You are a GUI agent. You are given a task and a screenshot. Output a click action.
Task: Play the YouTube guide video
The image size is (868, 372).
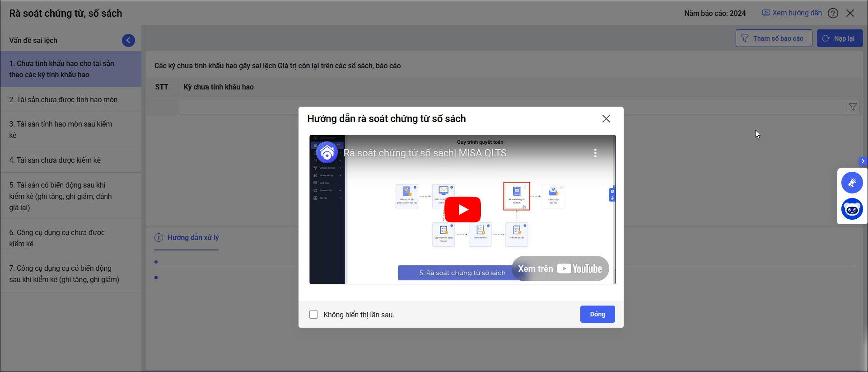coord(462,209)
